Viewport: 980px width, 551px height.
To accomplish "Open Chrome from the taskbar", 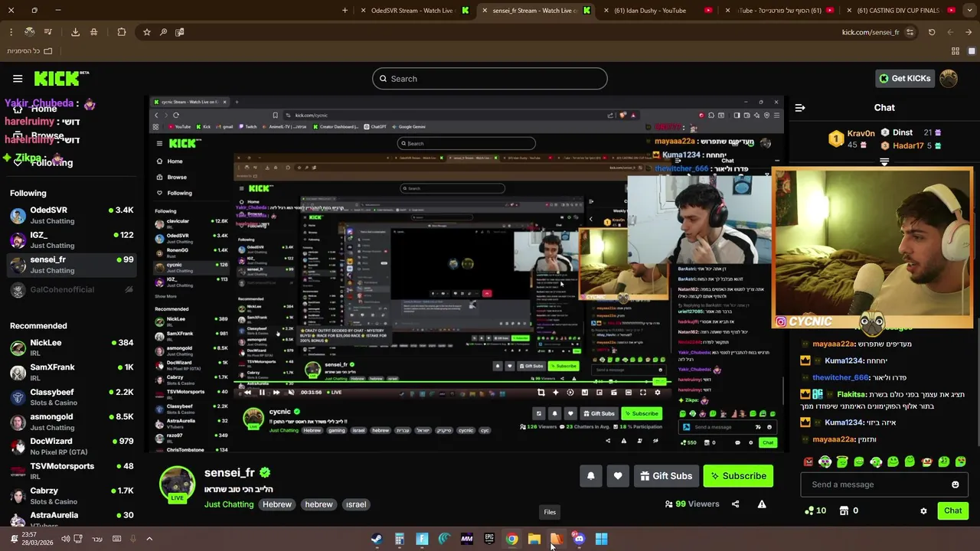I will click(x=511, y=539).
